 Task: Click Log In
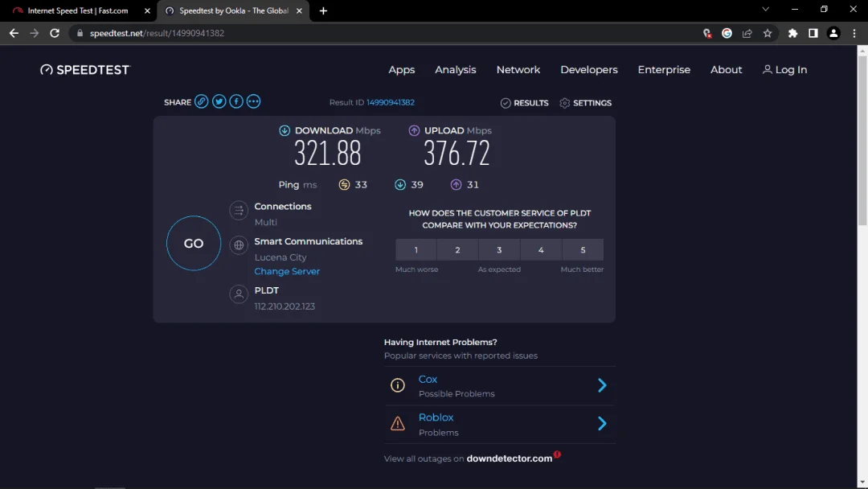click(785, 70)
